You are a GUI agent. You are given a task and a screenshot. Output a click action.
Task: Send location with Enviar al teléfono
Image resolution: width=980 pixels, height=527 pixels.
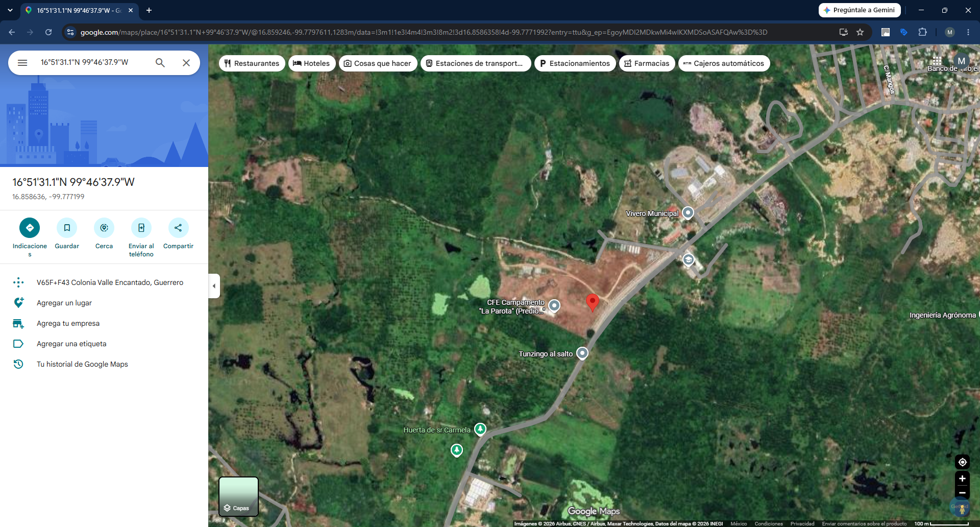[141, 228]
